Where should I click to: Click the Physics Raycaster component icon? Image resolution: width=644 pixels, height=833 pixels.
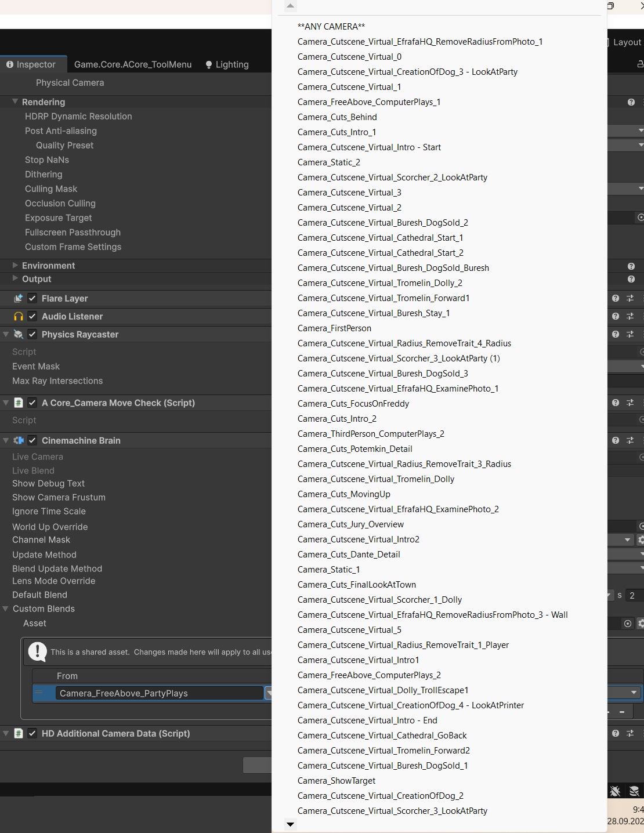click(x=17, y=334)
